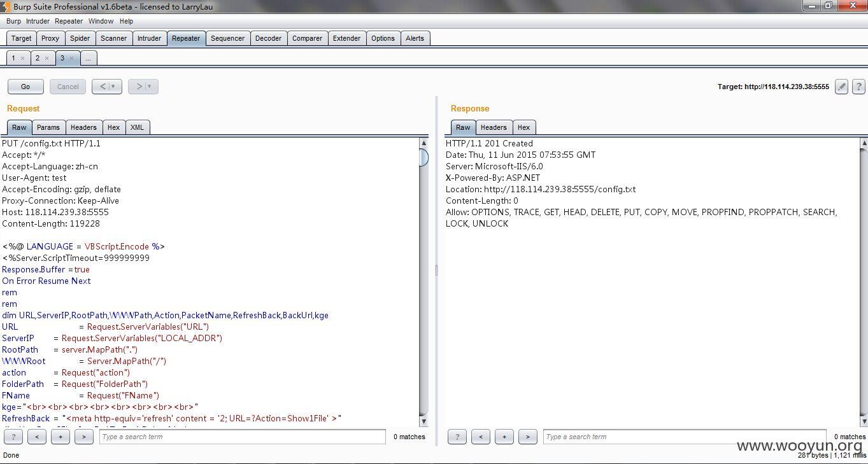This screenshot has width=868, height=464.
Task: Switch to the Alerts tool tab
Action: click(x=415, y=38)
